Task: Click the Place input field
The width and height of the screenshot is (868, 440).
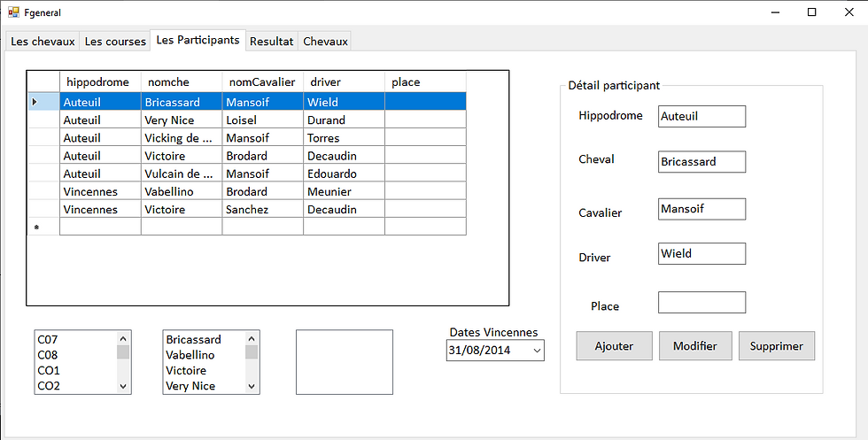Action: point(701,303)
